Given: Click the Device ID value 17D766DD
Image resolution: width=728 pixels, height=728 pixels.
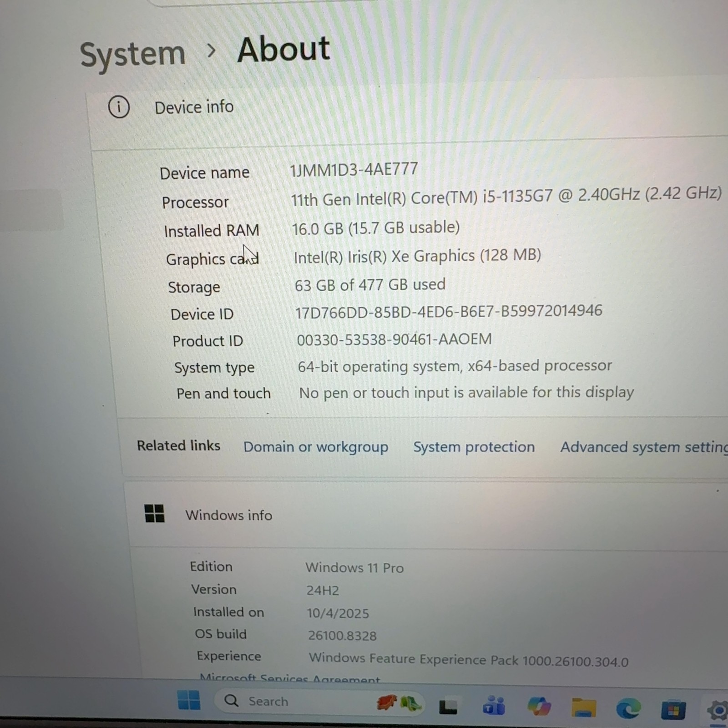Looking at the screenshot, I should 449,312.
